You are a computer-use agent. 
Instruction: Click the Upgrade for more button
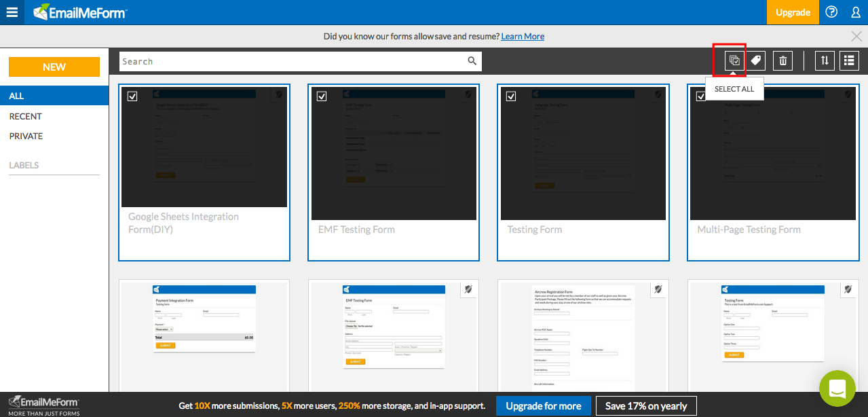[x=544, y=406]
